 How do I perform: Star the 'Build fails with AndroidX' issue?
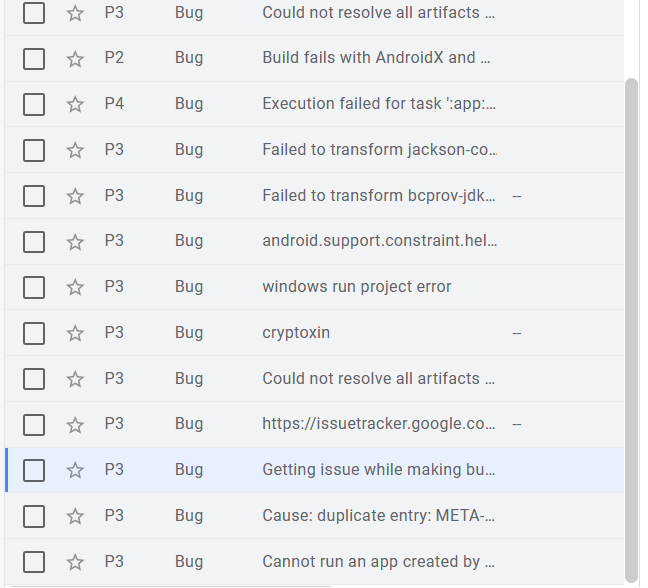click(75, 59)
